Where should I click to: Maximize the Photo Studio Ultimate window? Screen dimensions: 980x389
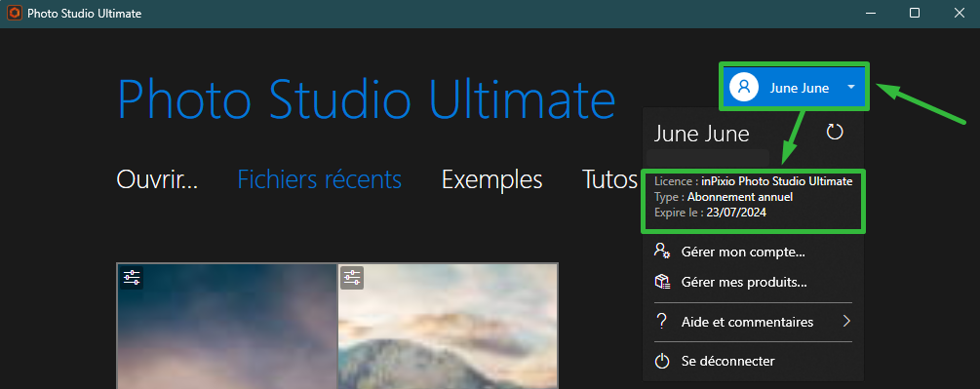[x=915, y=13]
